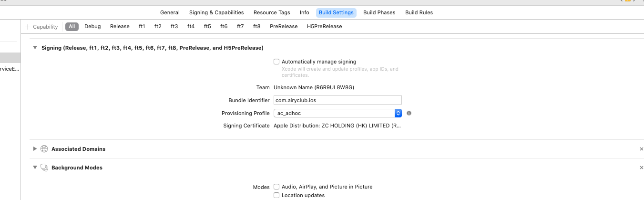Click the Associated Domains label
Viewport: 644px width, 200px height.
pyautogui.click(x=79, y=149)
